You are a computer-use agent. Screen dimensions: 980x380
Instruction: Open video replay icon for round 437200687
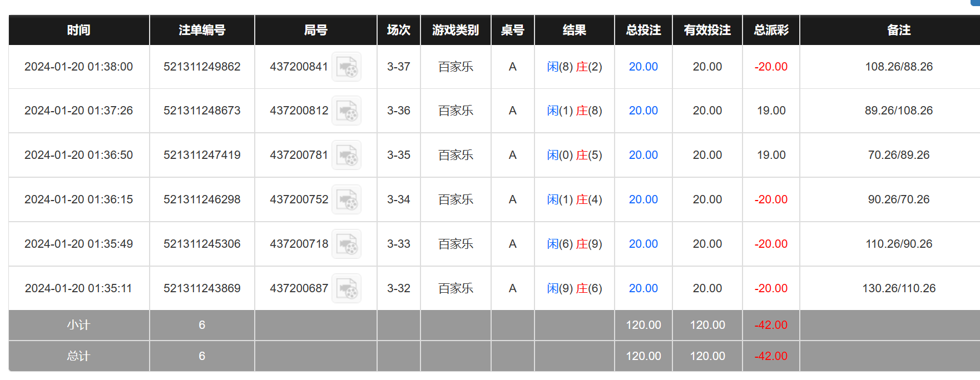347,289
